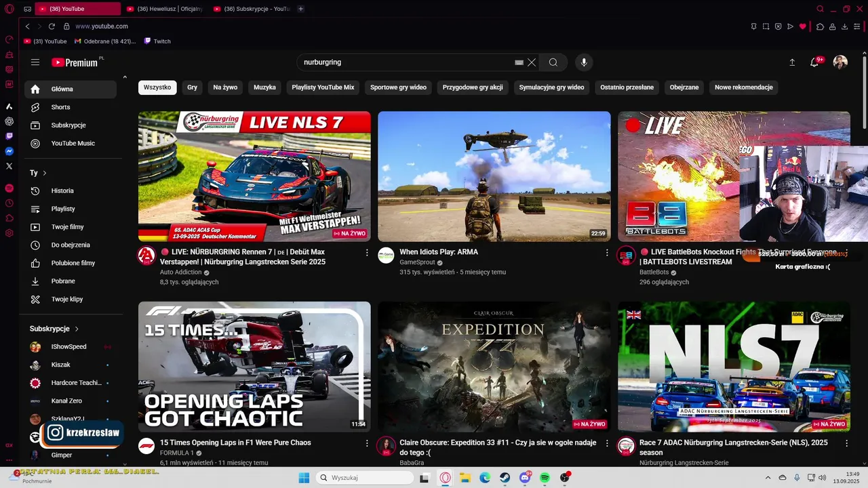This screenshot has width=868, height=488.
Task: Open Opera easy setup sliders icon
Action: click(857, 26)
